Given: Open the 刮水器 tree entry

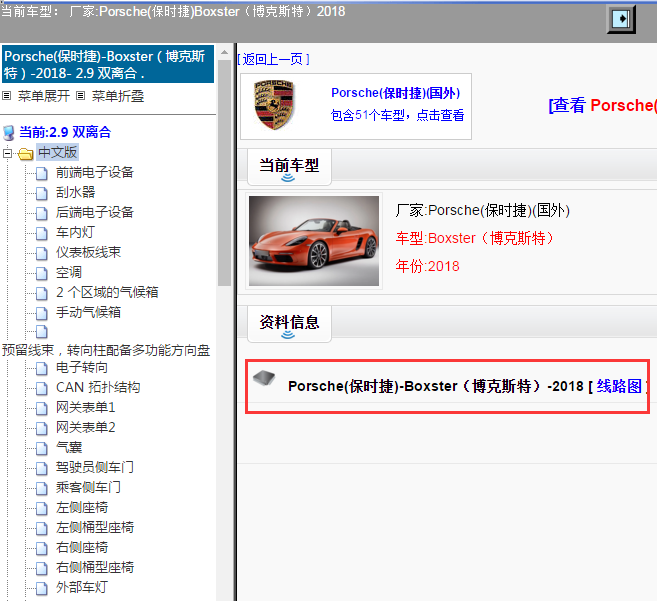Looking at the screenshot, I should coord(75,192).
